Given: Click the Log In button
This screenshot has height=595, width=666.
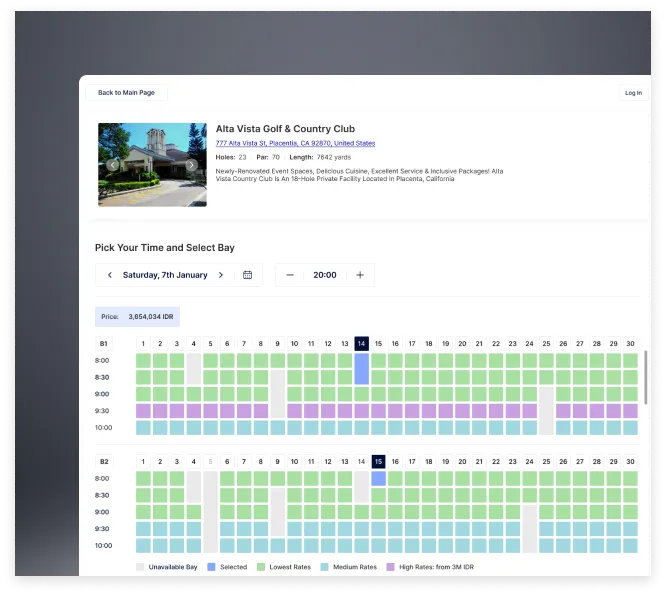Looking at the screenshot, I should click(x=633, y=93).
